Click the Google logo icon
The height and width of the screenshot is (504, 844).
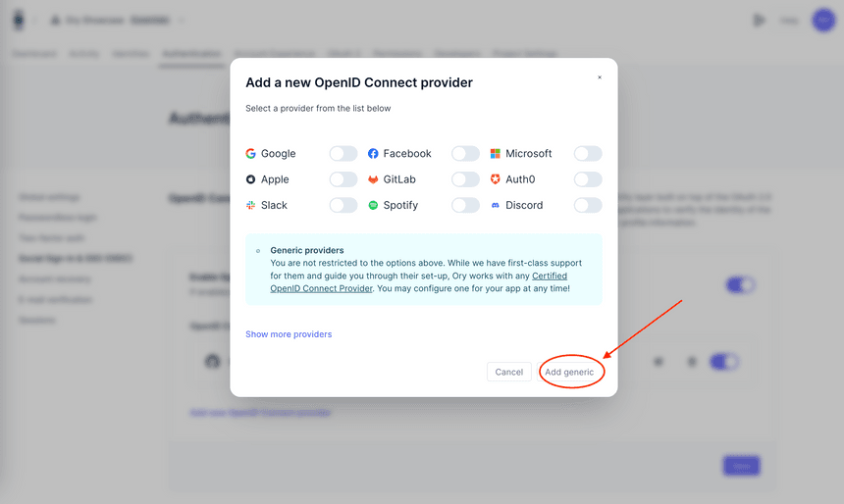[x=251, y=154]
